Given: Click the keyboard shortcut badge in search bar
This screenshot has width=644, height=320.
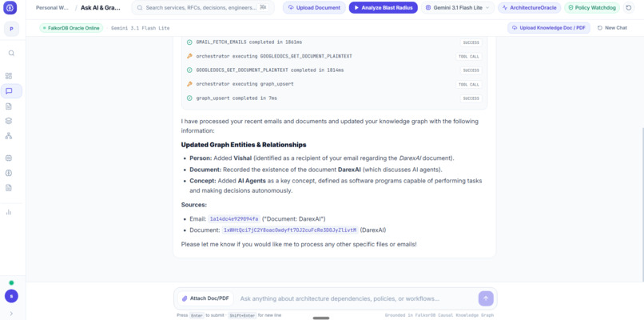Looking at the screenshot, I should point(263,7).
